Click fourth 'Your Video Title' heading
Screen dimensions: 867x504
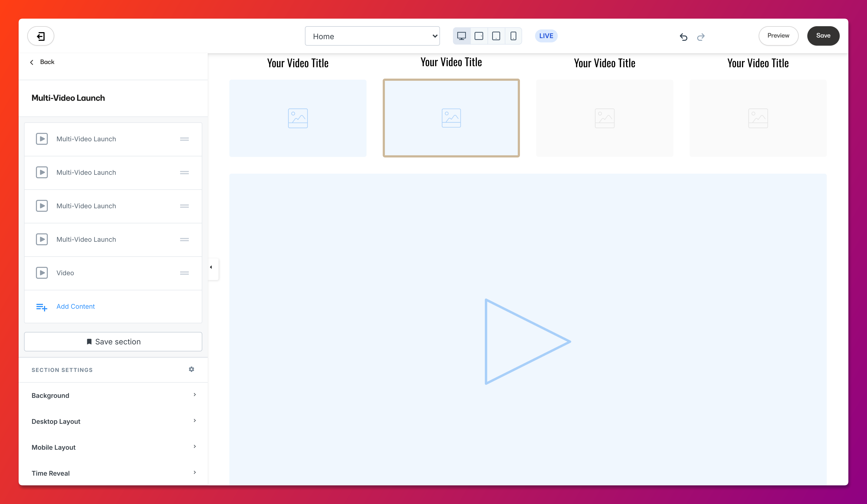pos(758,63)
